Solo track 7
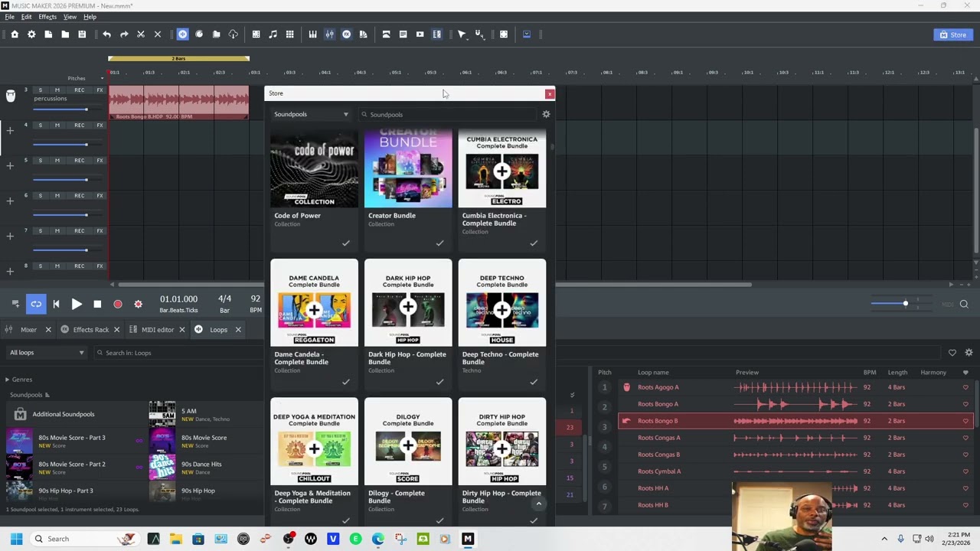The width and height of the screenshot is (980, 551). click(x=40, y=231)
